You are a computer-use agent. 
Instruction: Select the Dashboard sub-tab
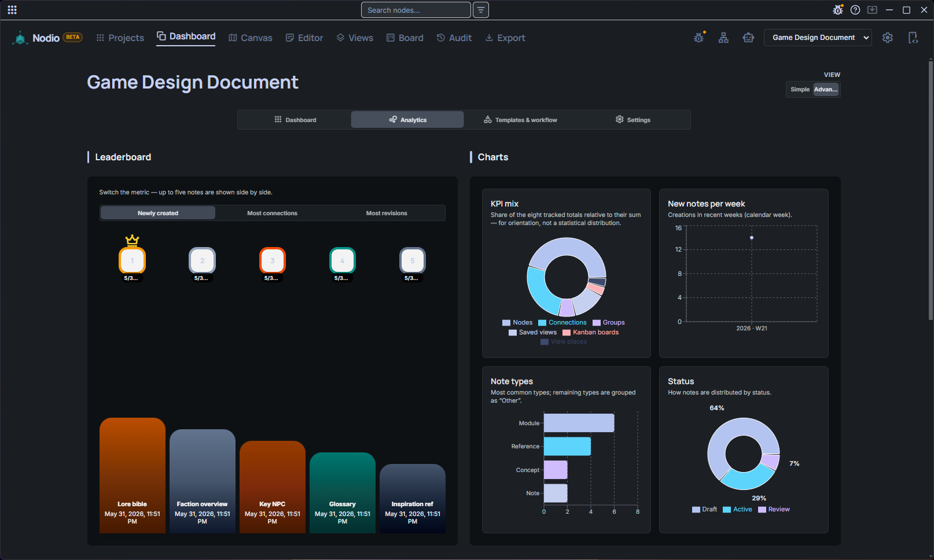click(295, 120)
